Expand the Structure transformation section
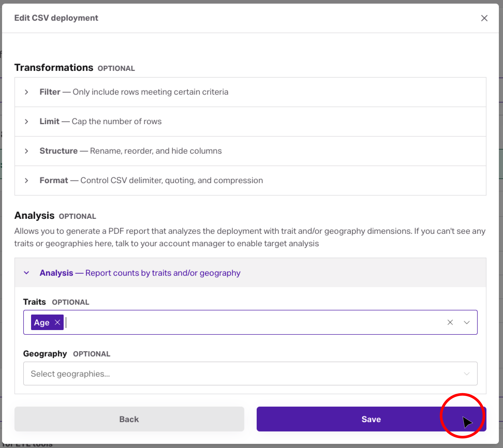This screenshot has height=448, width=503. (26, 151)
